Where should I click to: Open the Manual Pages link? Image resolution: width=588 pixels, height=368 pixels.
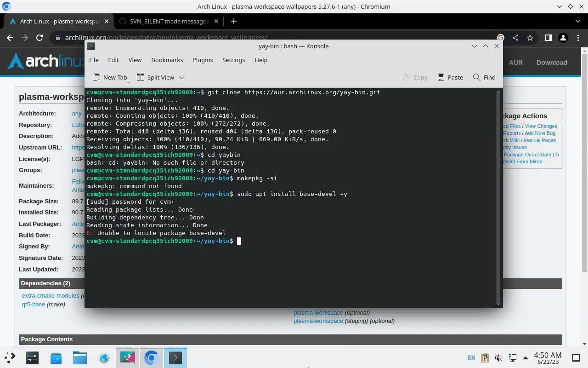point(540,140)
